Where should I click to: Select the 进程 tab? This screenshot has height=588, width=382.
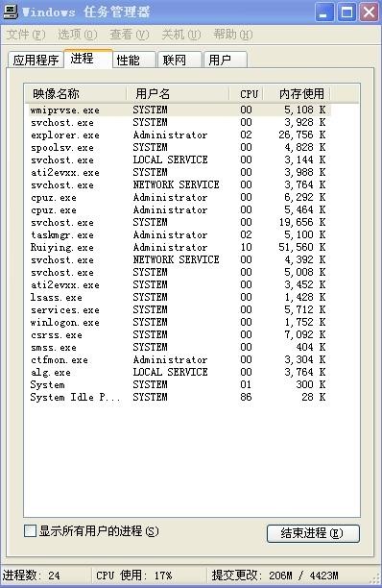click(87, 59)
